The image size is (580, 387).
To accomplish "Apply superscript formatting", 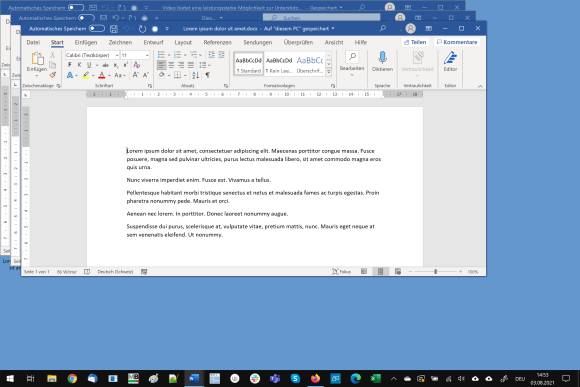I will click(x=125, y=65).
